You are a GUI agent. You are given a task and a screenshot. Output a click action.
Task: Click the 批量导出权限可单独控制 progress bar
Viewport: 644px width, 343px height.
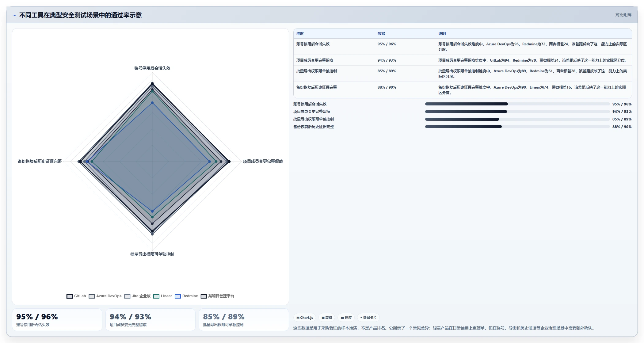pyautogui.click(x=517, y=119)
